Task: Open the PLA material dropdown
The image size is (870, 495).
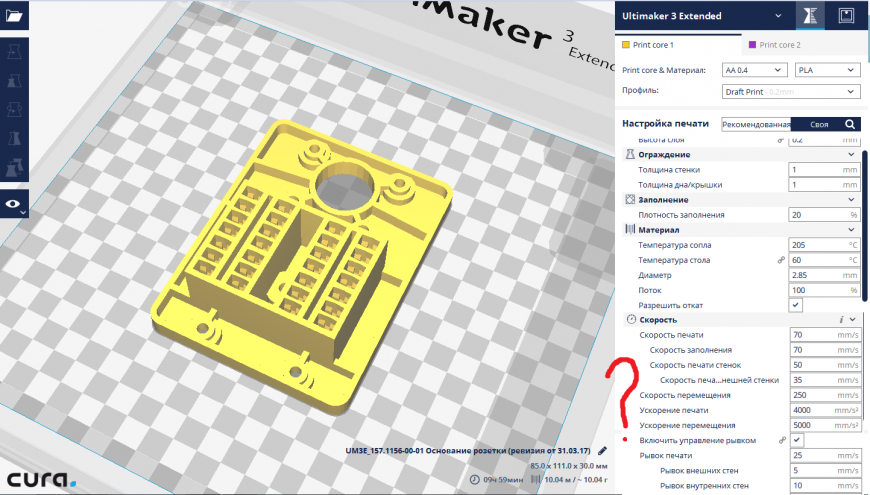Action: (x=827, y=70)
